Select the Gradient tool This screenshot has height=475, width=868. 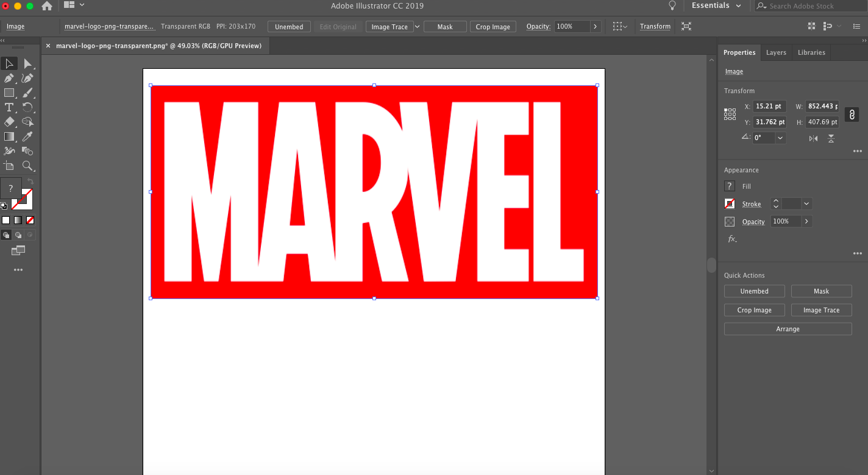[x=9, y=136]
